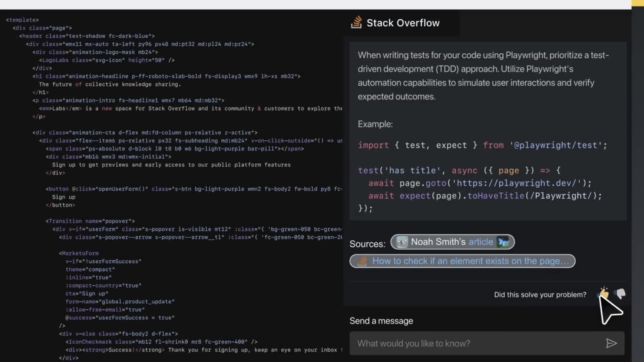The height and width of the screenshot is (362, 644).
Task: Click the answer paragraph about test-driven development
Action: tap(483, 76)
